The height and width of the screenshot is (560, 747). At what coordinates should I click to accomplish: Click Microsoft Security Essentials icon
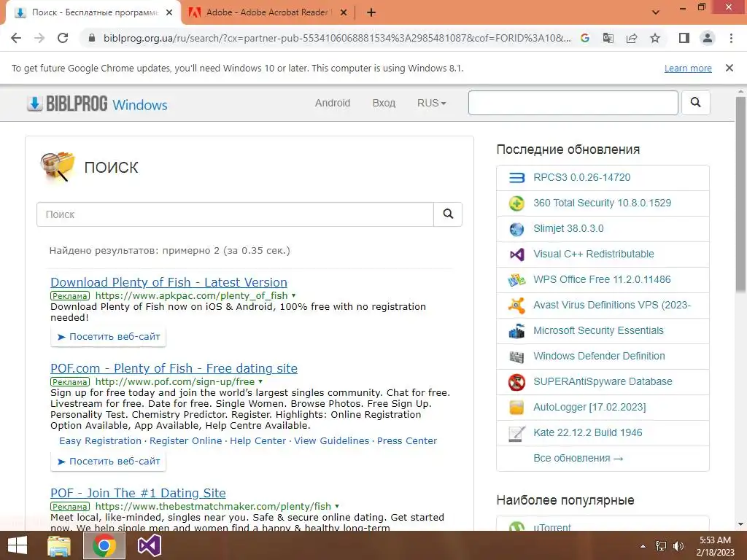[516, 331]
